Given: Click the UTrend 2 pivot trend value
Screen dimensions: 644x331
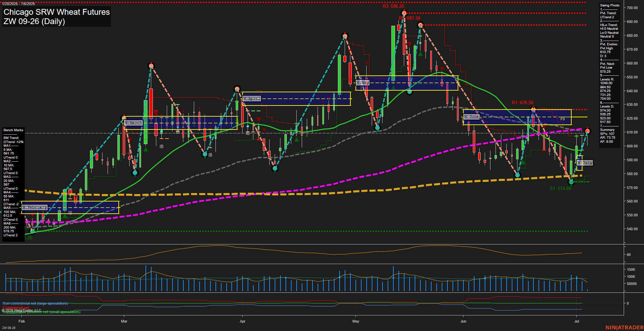Looking at the screenshot, I should coord(607,17).
